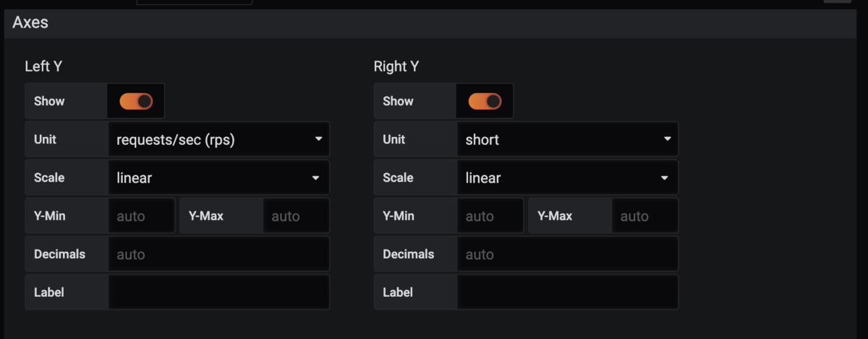The image size is (868, 339).
Task: Click the arrow icon on Left Y Unit
Action: (318, 139)
